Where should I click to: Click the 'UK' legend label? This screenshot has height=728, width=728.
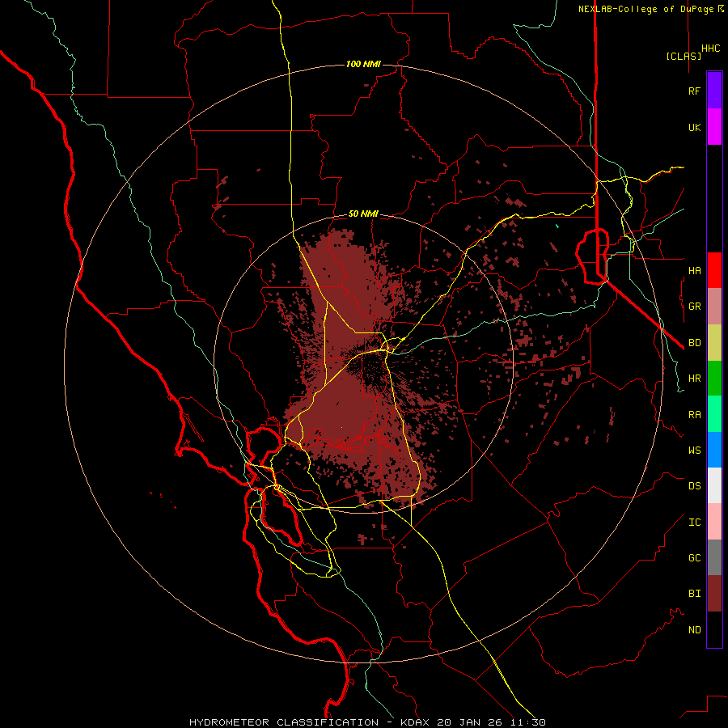click(x=694, y=127)
